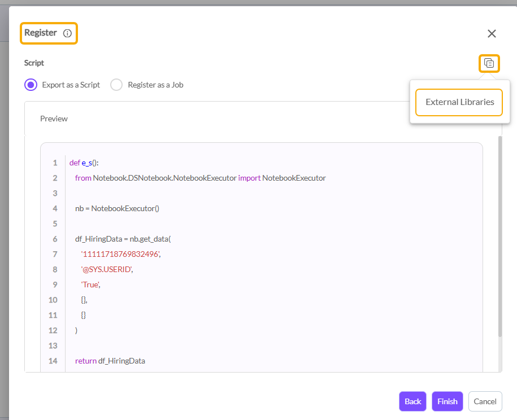Select the Export as a Script option
Image resolution: width=517 pixels, height=420 pixels.
pos(31,85)
